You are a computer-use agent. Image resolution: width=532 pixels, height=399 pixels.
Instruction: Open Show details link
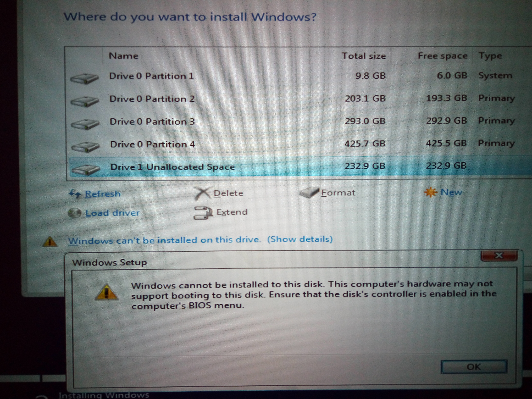point(300,239)
